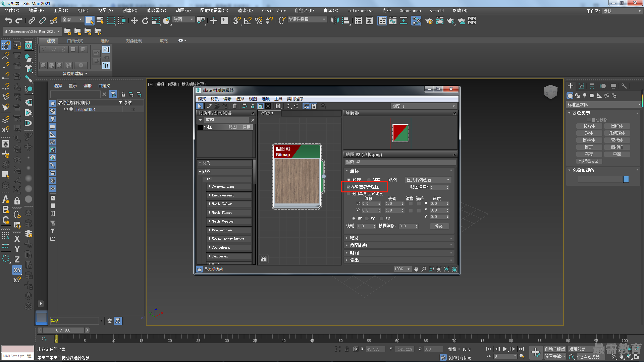Open the View 1 dropdown in Slate

pos(424,106)
